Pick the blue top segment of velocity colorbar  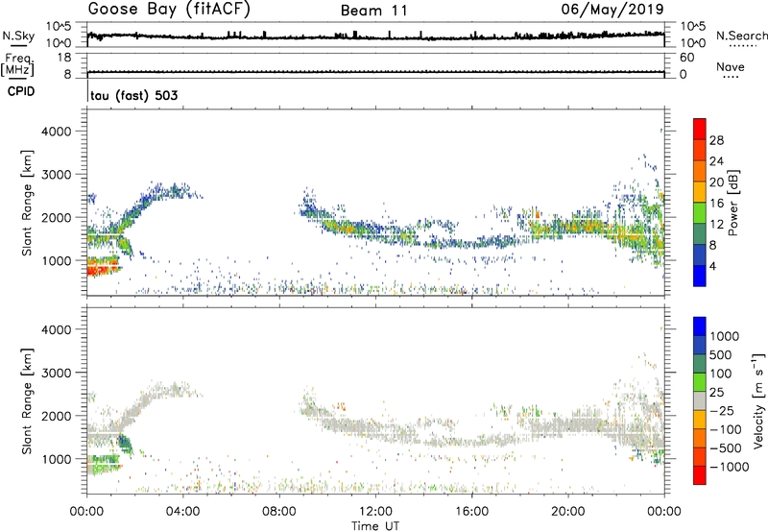coord(700,326)
